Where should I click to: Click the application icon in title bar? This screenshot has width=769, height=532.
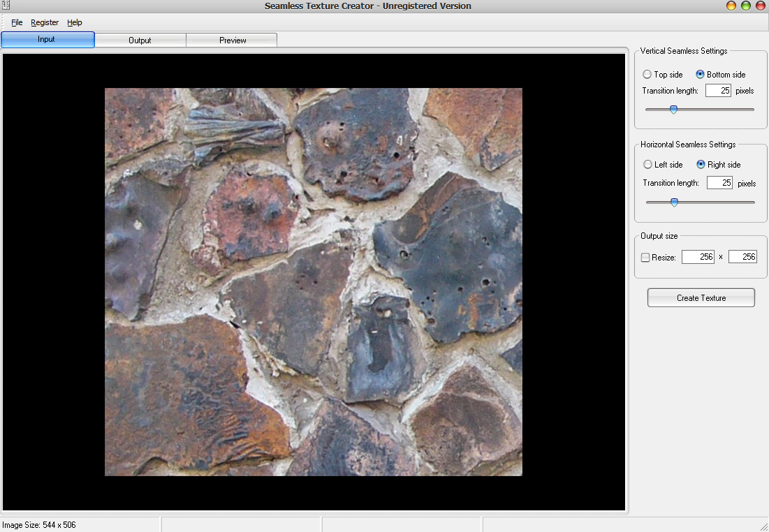tap(6, 6)
